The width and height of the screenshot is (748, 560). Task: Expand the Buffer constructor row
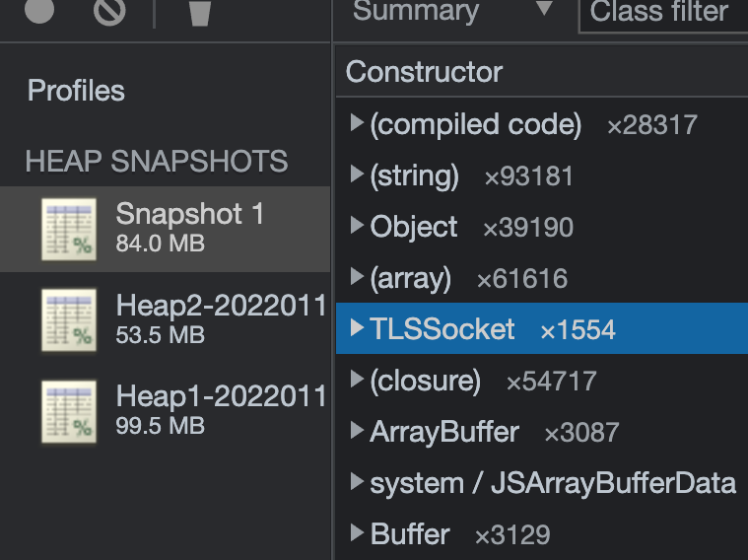(x=358, y=534)
